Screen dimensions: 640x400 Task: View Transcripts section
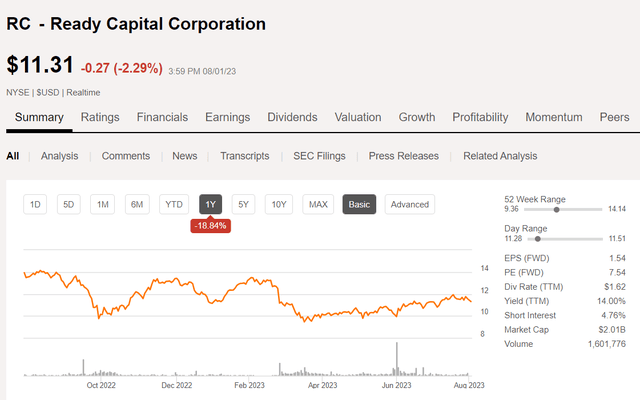pos(245,156)
